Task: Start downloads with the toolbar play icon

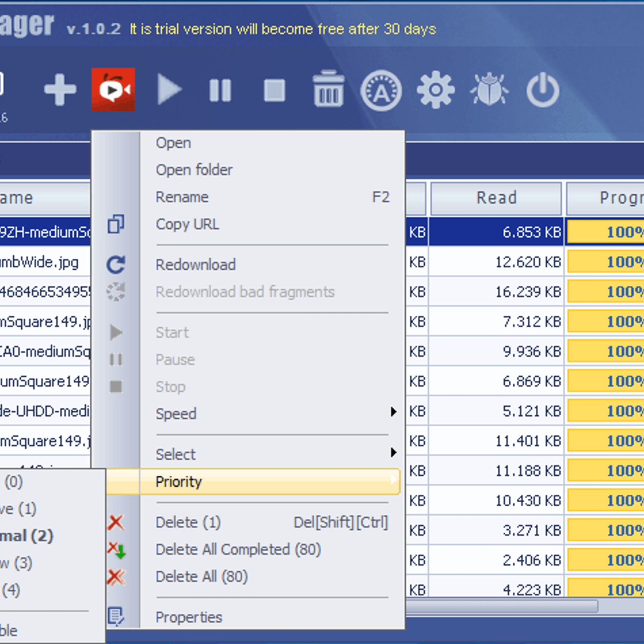Action: tap(169, 89)
